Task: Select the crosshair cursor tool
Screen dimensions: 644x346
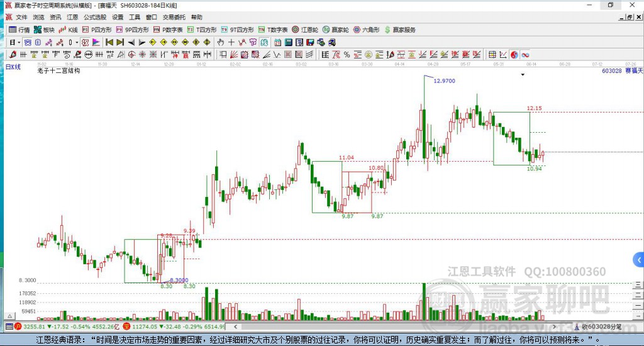Action: point(231,42)
